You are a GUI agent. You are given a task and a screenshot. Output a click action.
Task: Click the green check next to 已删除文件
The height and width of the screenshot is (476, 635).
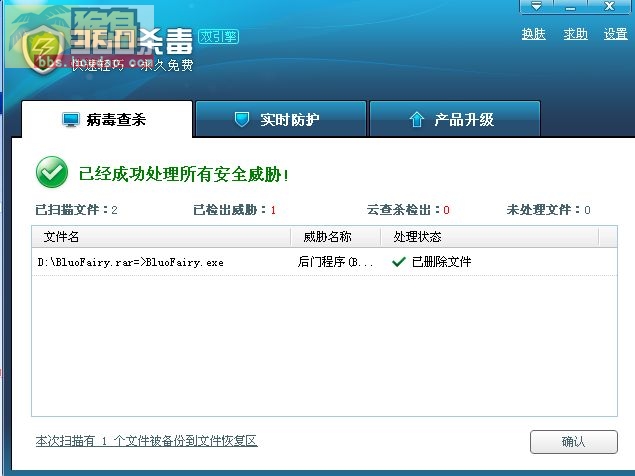click(x=399, y=262)
